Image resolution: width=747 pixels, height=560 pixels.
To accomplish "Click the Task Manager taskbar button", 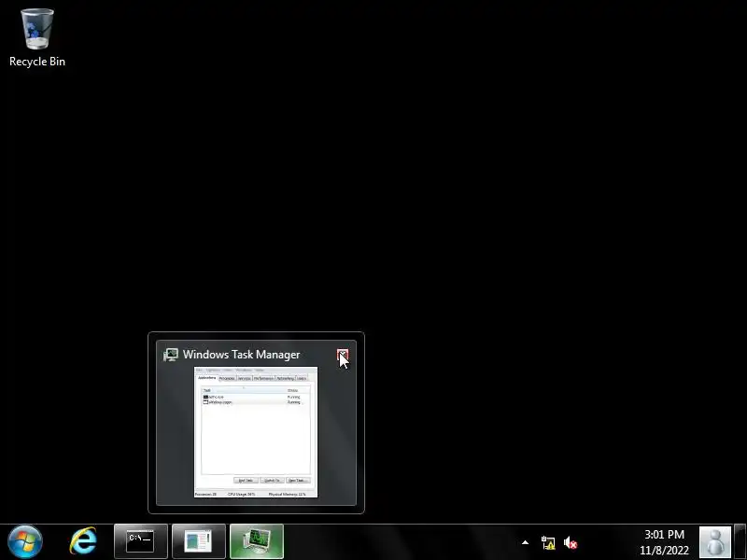I will tap(257, 541).
